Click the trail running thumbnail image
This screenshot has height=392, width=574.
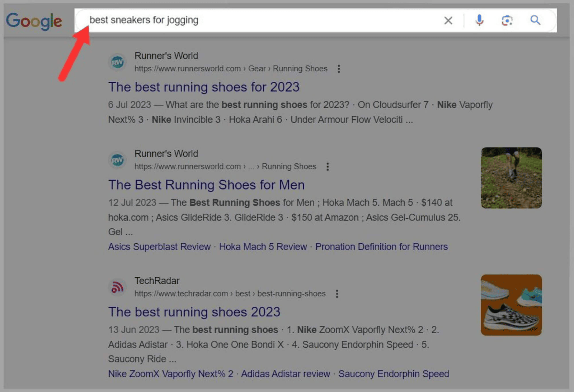511,178
